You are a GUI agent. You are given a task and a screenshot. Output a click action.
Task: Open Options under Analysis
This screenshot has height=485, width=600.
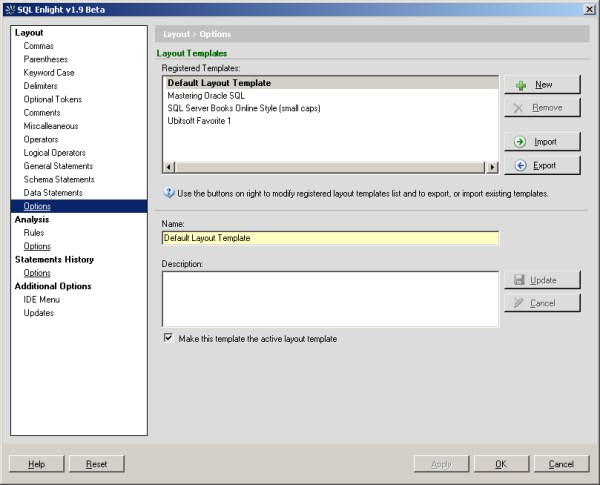(x=37, y=246)
